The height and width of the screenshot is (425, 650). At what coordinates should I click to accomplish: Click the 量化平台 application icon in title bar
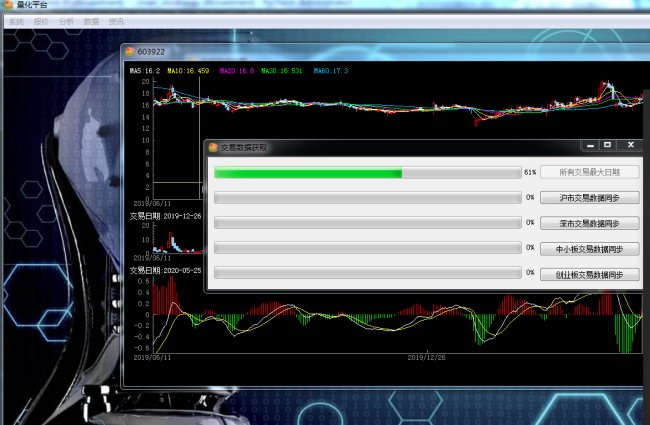coord(8,5)
